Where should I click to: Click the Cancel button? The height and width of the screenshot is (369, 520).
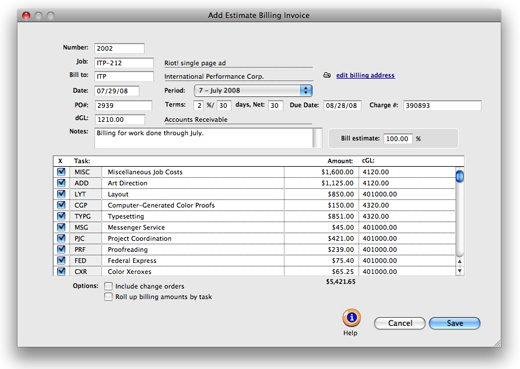pyautogui.click(x=400, y=323)
